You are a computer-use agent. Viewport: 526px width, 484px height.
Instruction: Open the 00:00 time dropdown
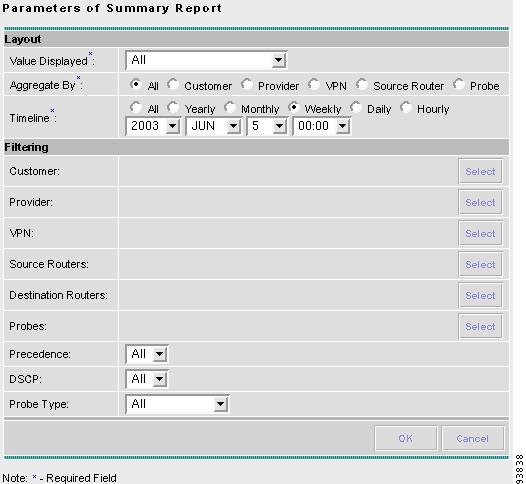coord(322,126)
